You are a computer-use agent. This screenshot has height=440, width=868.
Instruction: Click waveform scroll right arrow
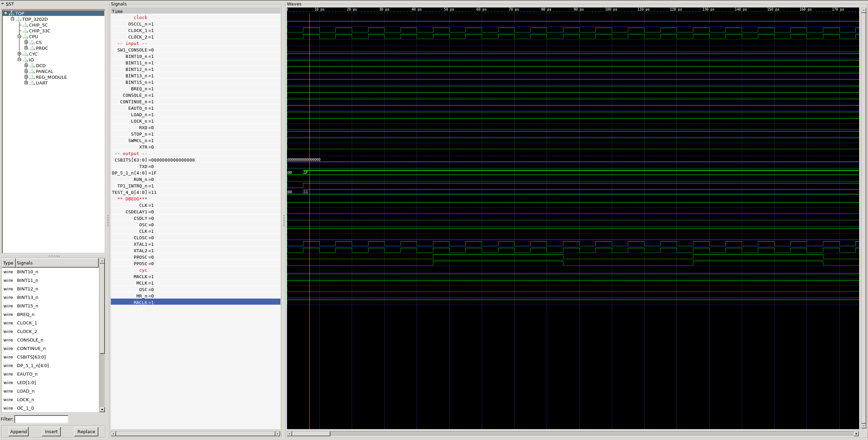(856, 434)
